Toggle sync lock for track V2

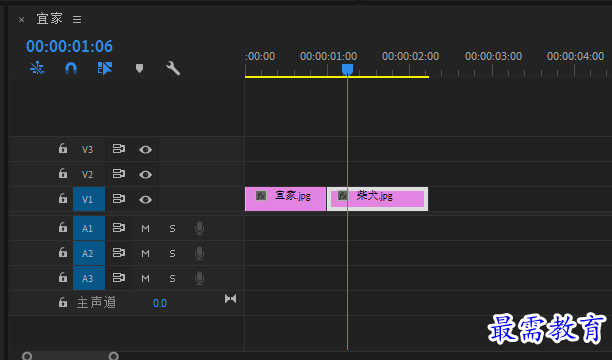tap(119, 174)
